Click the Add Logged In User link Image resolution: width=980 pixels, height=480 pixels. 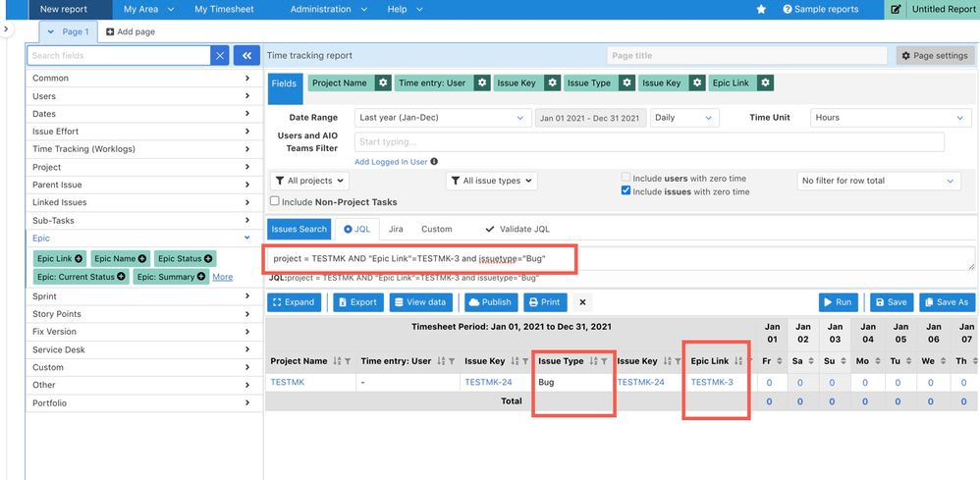391,162
